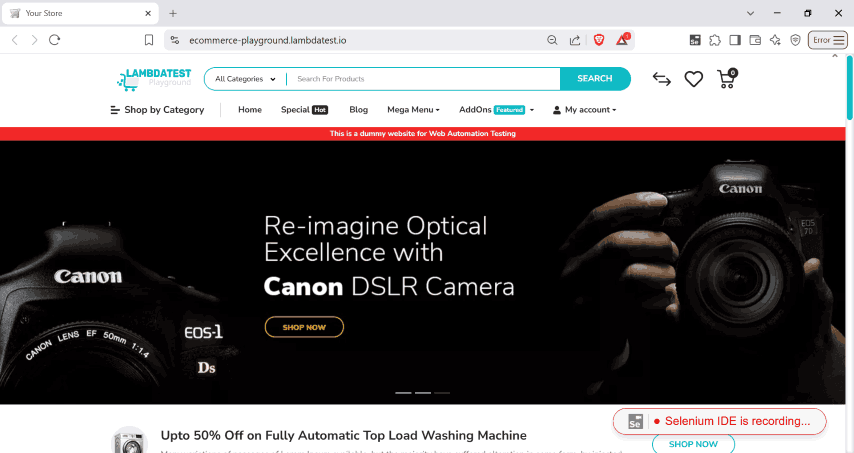854x453 pixels.
Task: Expand the Mega Menu dropdown
Action: coord(413,109)
